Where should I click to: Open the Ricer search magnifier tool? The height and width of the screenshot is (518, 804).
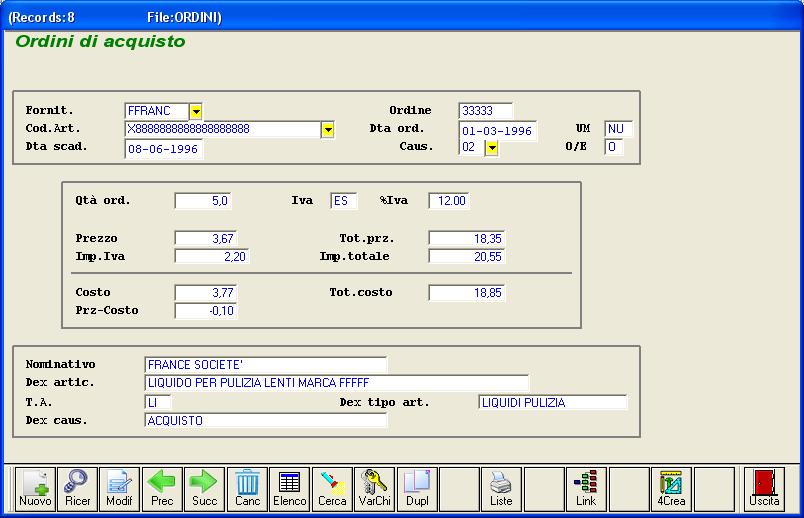point(77,489)
